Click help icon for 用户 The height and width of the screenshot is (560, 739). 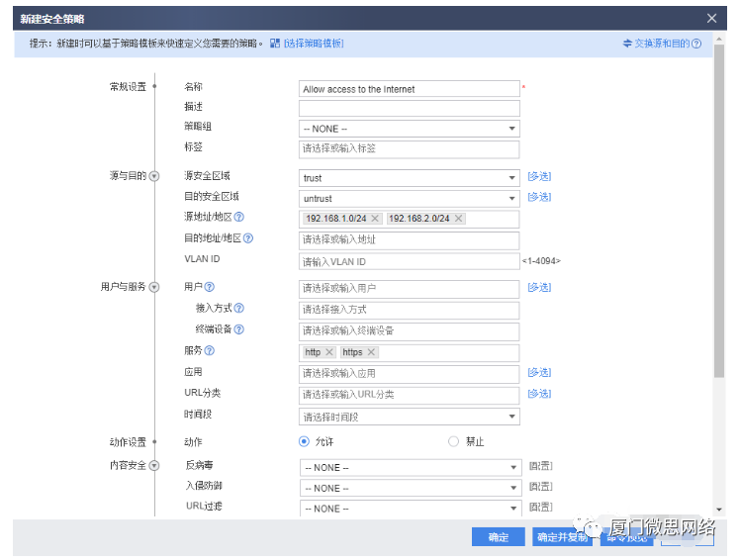point(210,287)
